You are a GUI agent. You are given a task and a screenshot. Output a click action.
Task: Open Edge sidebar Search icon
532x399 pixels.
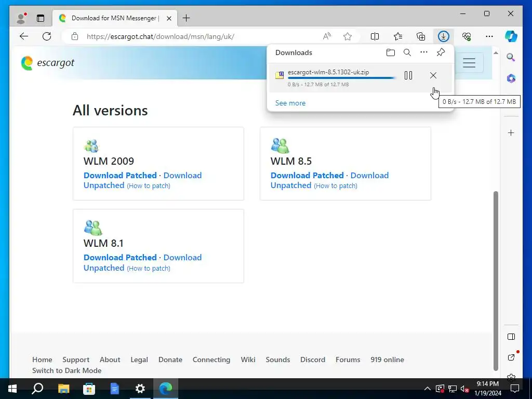511,57
